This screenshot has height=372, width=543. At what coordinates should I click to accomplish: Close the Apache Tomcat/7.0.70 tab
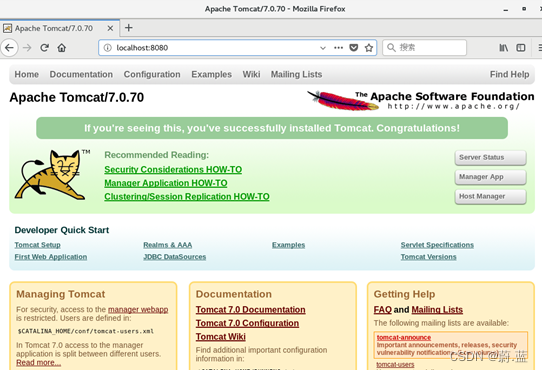(x=110, y=28)
